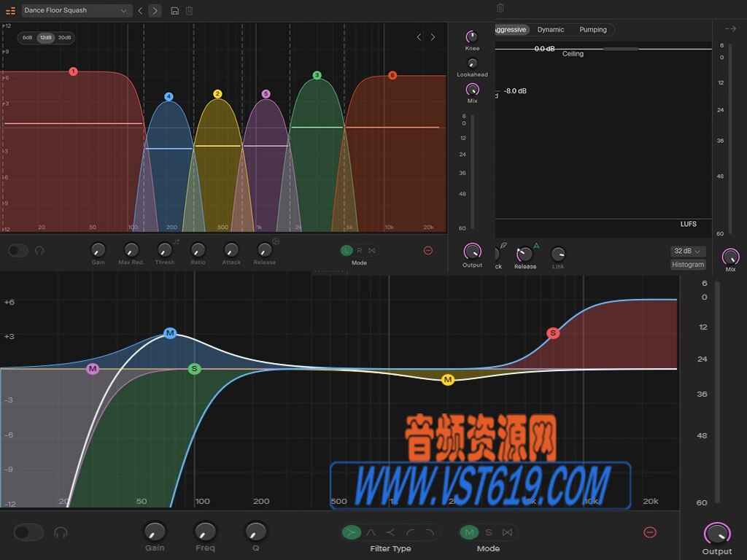The image size is (747, 560).
Task: Click the Histogram button
Action: (688, 264)
